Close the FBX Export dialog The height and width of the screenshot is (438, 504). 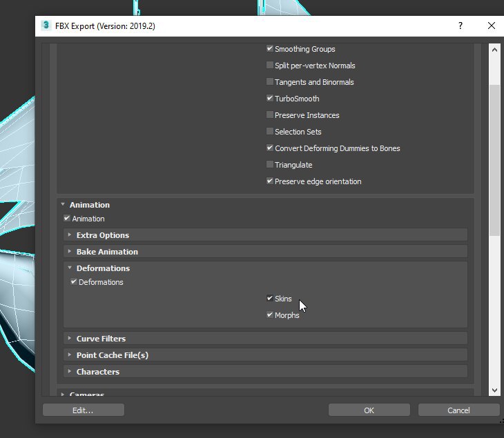(492, 26)
